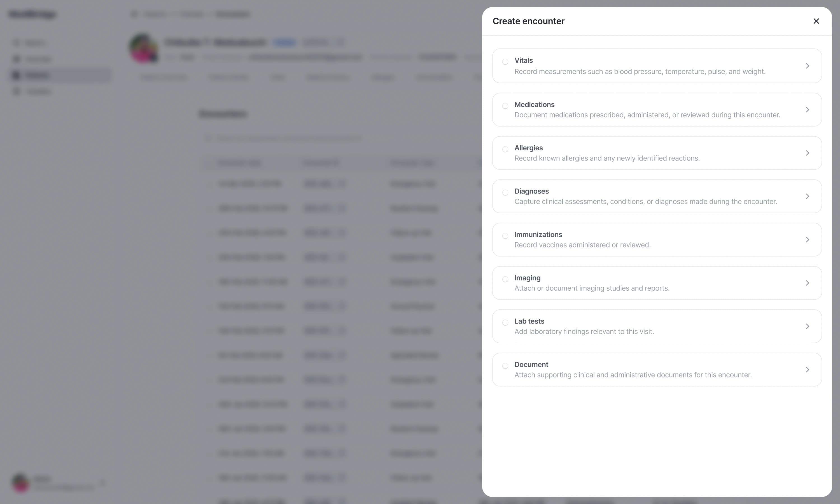
Task: Click the Diagnoses heading text
Action: click(531, 191)
